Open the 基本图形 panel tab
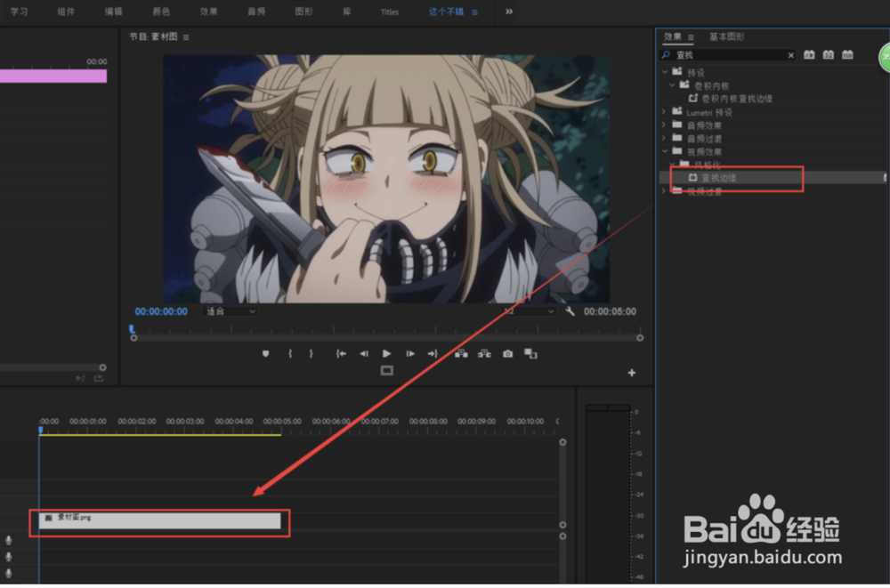This screenshot has height=588, width=890. (x=726, y=36)
